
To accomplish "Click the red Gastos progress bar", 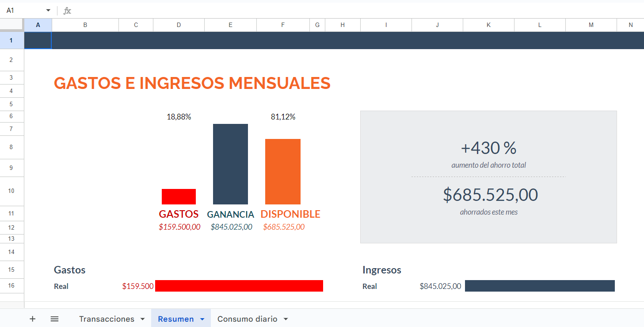I will (239, 286).
